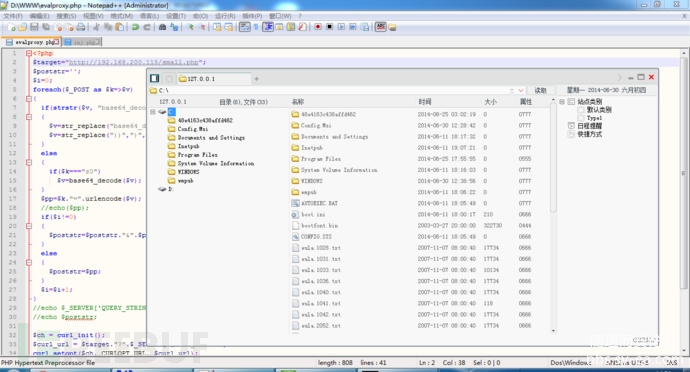The width and height of the screenshot is (690, 372).
Task: Click the Print toolbar icon
Action: [81, 27]
